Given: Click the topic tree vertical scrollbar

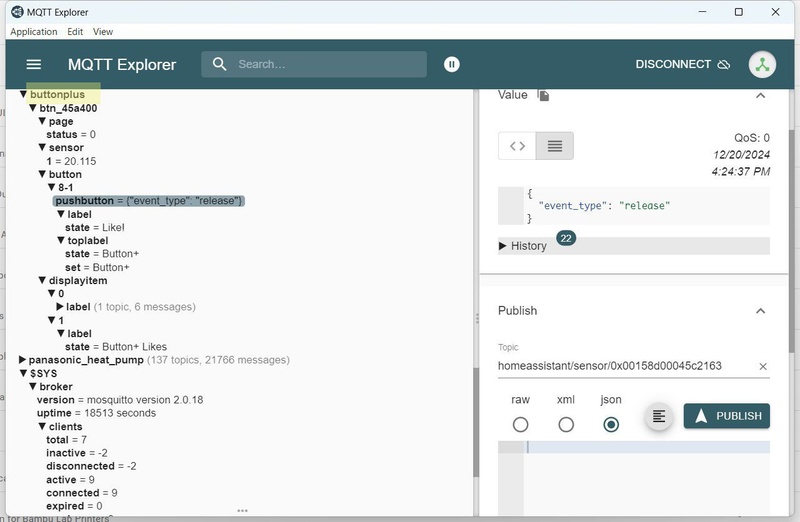Looking at the screenshot, I should (476, 422).
